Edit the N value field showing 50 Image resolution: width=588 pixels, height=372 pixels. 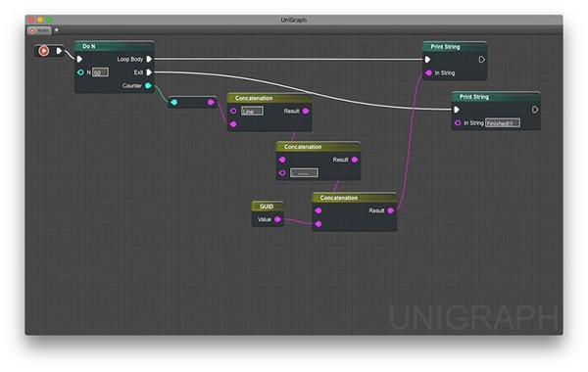click(101, 72)
